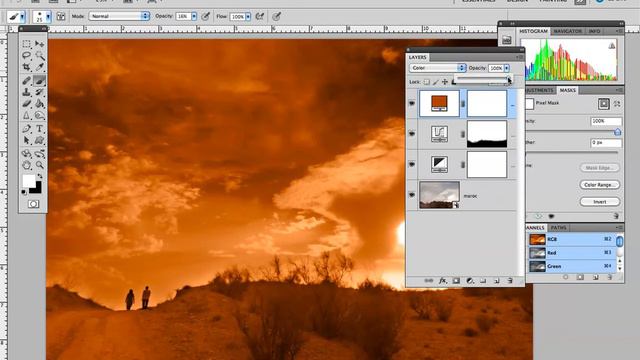Hide the Black & White adjustment layer
This screenshot has width=640, height=360.
click(412, 164)
